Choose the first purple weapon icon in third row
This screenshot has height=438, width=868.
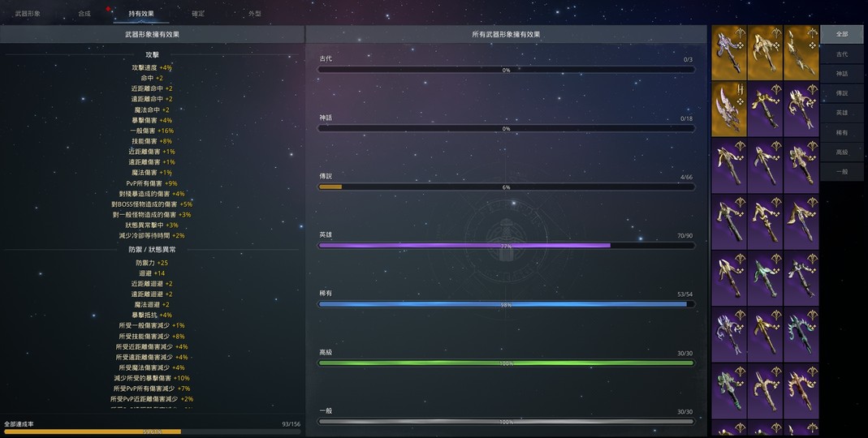pos(728,165)
